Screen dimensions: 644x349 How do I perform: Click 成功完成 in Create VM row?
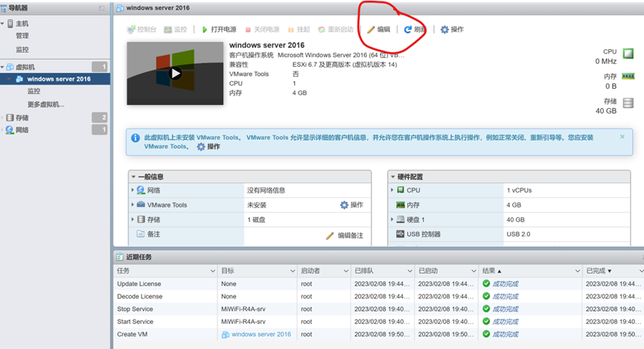pyautogui.click(x=506, y=334)
